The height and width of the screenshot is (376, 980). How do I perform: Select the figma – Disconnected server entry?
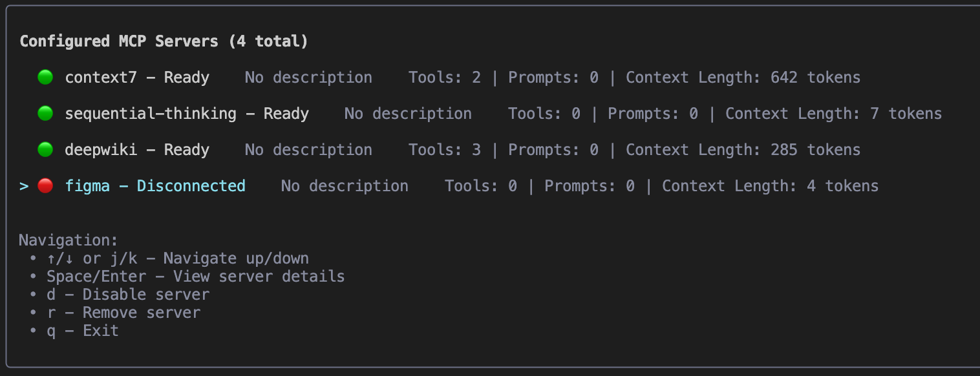coord(155,186)
